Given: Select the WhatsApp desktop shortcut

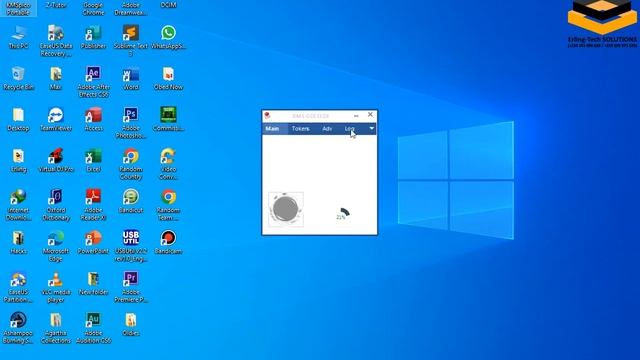Looking at the screenshot, I should tap(168, 38).
